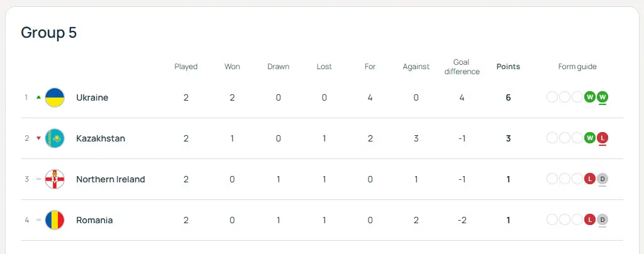The image size is (644, 254).
Task: Click Kazakhstan's red down position arrow
Action: (38, 138)
